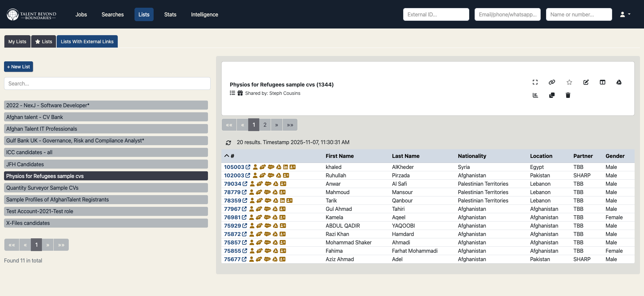Go to next results page arrow

(x=277, y=125)
